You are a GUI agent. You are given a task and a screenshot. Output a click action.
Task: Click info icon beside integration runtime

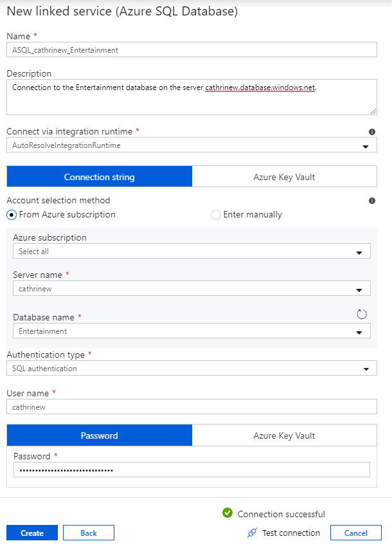371,131
